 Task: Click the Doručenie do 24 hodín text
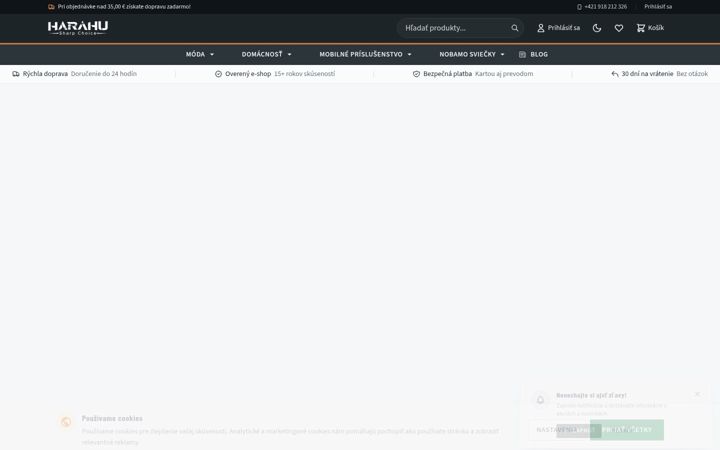(104, 74)
